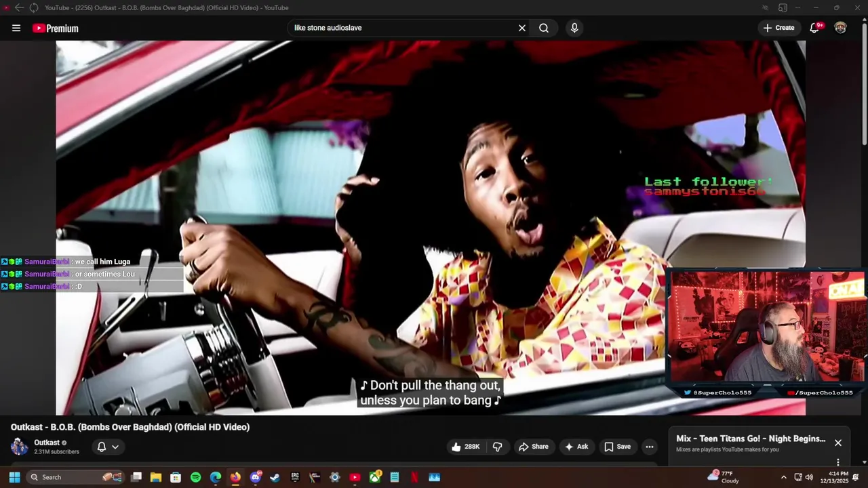The height and width of the screenshot is (488, 868).
Task: Click the video player area
Action: [431, 228]
